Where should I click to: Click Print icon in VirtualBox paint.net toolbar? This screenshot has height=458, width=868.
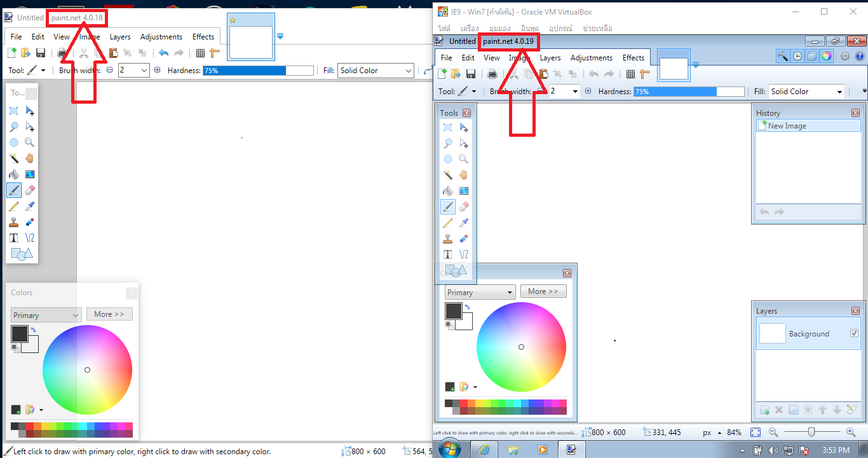pos(492,74)
